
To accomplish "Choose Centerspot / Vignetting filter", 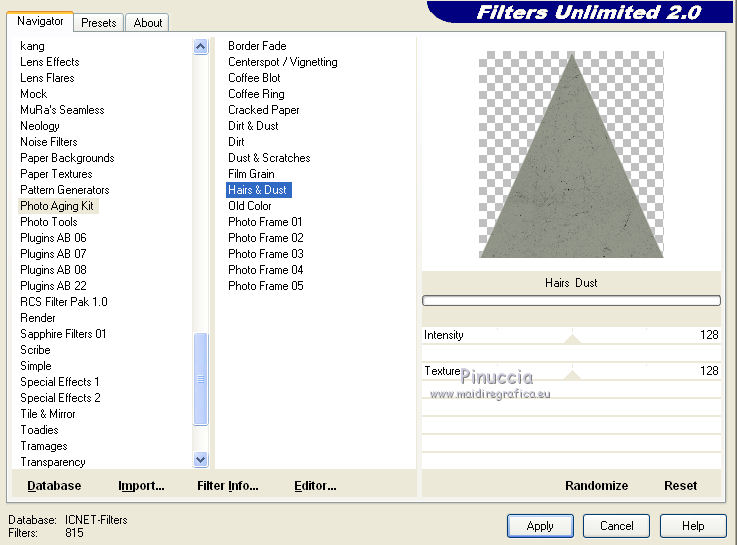I will click(283, 62).
